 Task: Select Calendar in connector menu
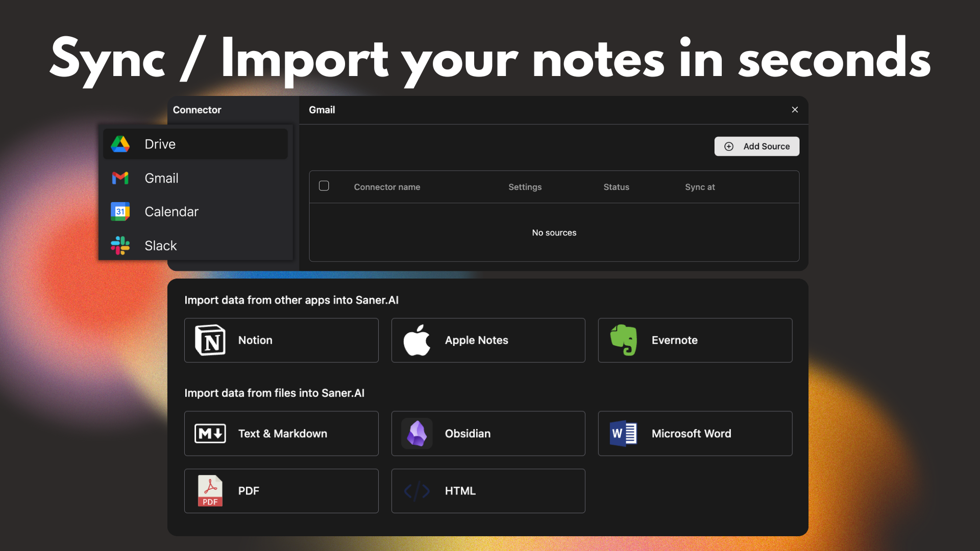[x=195, y=212]
